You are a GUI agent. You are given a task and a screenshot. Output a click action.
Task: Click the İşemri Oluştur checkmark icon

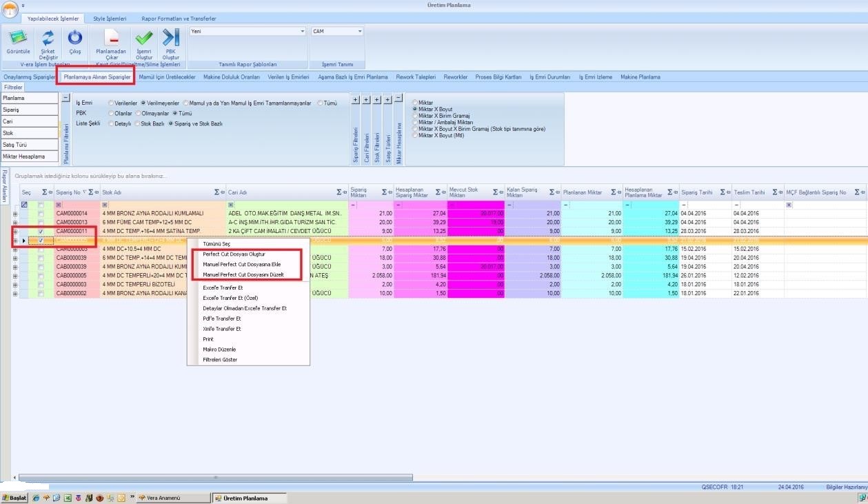click(144, 39)
